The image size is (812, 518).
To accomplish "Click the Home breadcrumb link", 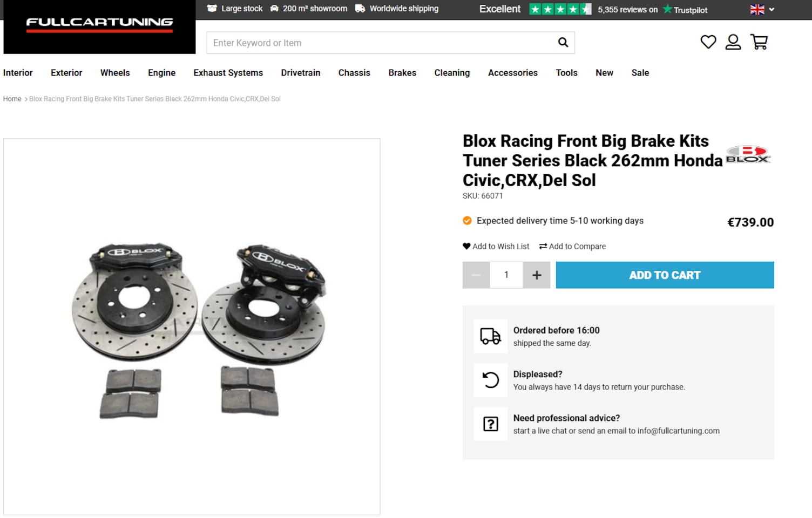I will (12, 99).
